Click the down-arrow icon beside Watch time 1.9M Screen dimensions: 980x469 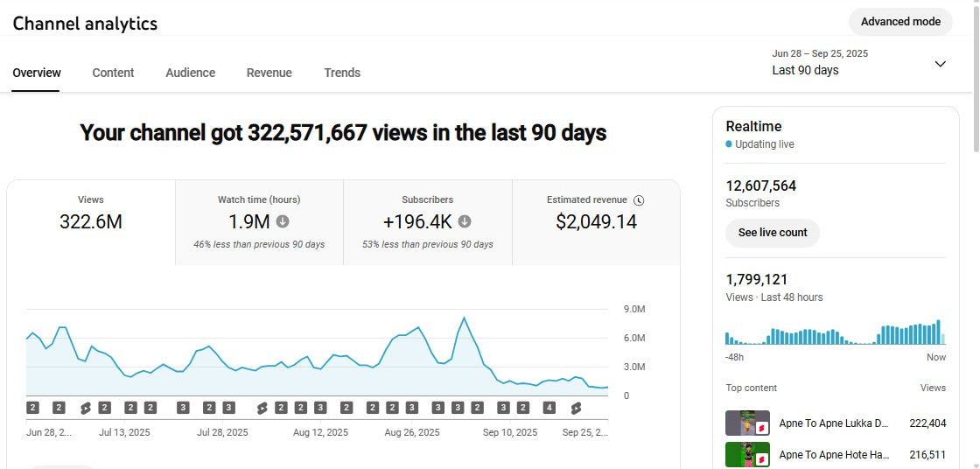click(x=283, y=221)
